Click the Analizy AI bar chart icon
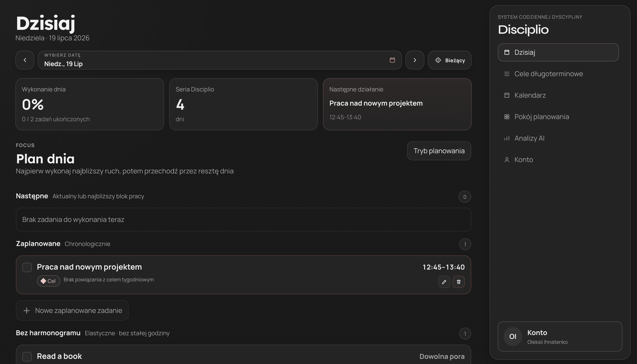Image resolution: width=637 pixels, height=364 pixels. (507, 138)
